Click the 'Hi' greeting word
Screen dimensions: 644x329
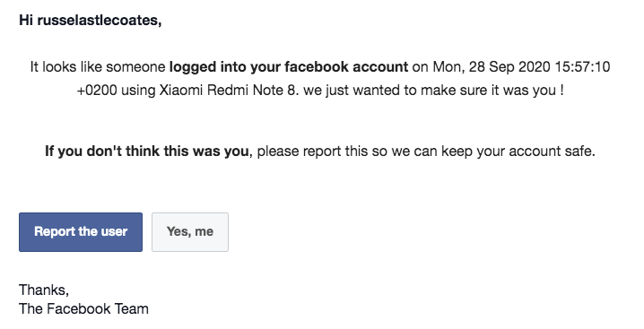26,20
